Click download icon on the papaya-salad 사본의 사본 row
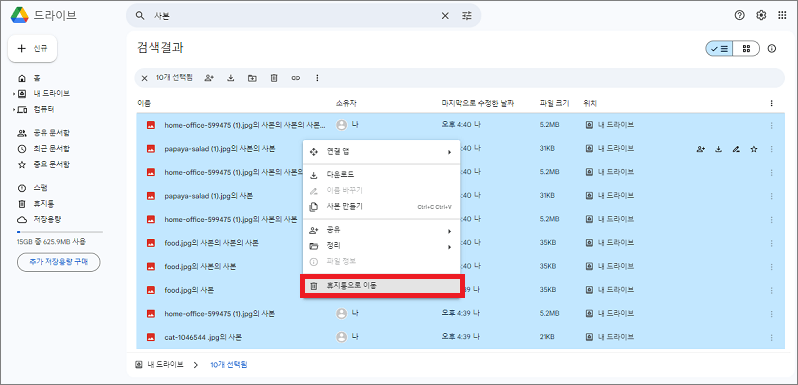 tap(719, 149)
